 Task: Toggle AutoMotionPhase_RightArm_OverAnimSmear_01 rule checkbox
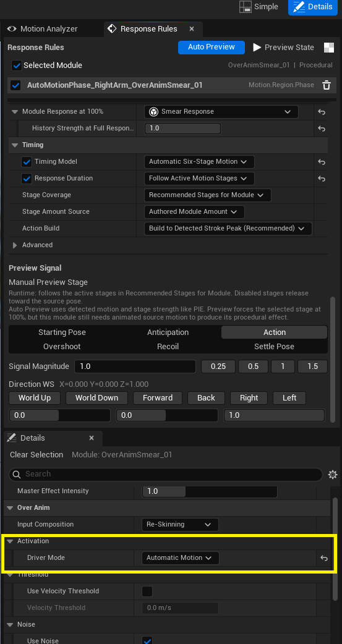click(15, 85)
